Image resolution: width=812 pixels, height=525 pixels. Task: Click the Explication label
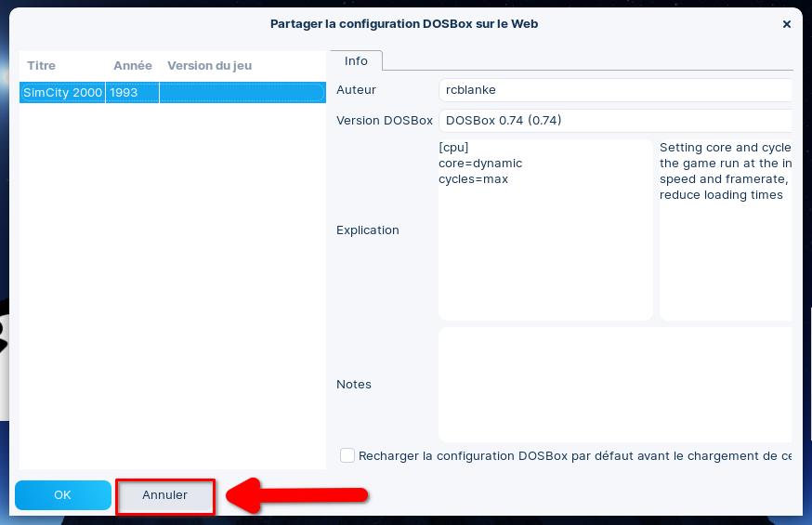[x=368, y=230]
